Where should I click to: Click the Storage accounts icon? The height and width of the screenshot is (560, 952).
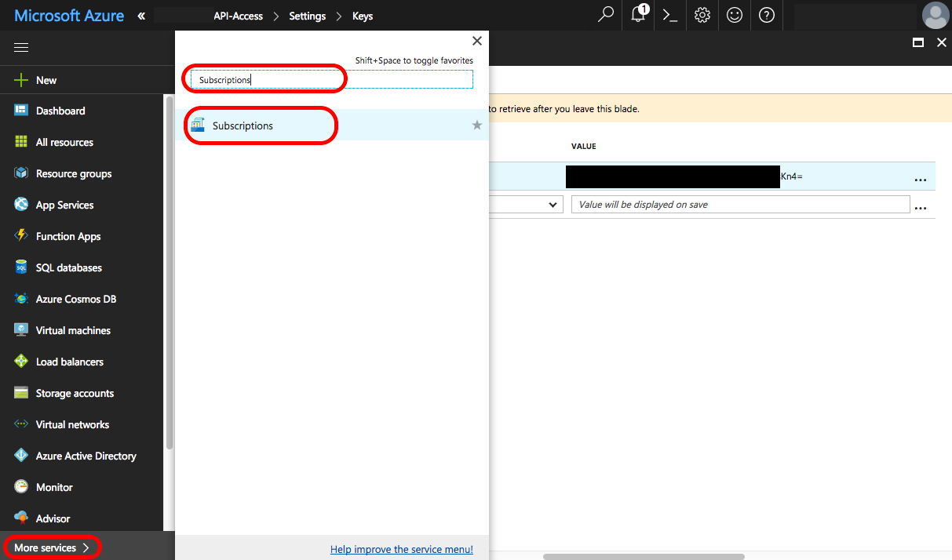(x=21, y=393)
